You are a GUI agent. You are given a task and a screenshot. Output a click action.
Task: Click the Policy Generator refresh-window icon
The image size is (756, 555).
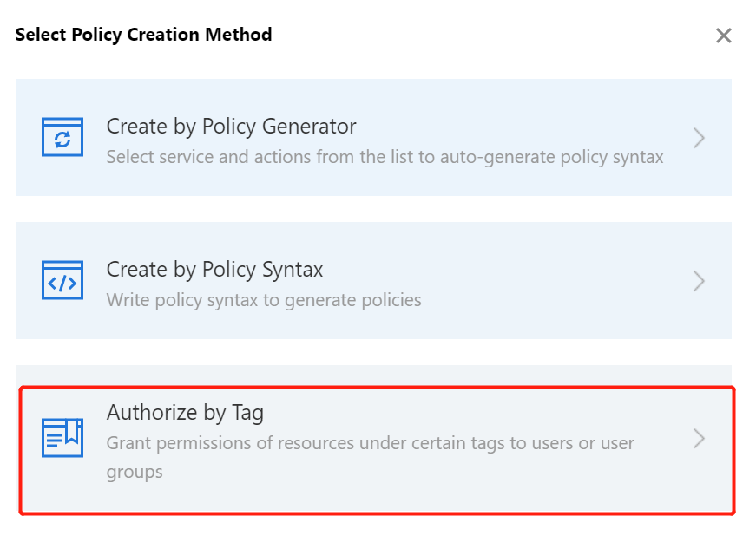pos(62,138)
